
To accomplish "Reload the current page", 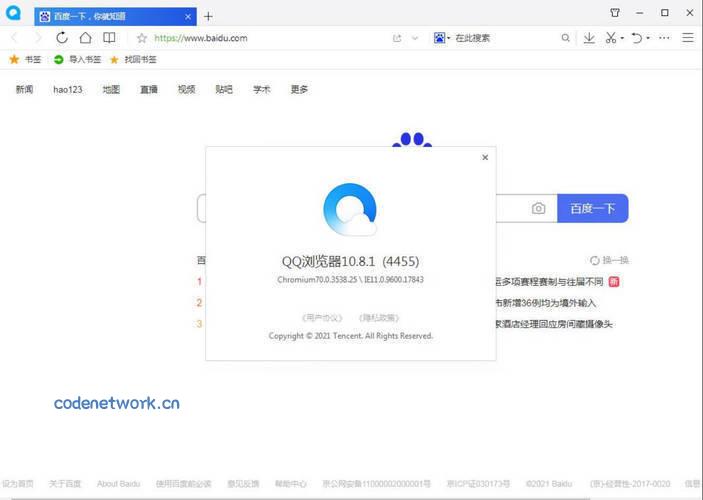I will 62,38.
